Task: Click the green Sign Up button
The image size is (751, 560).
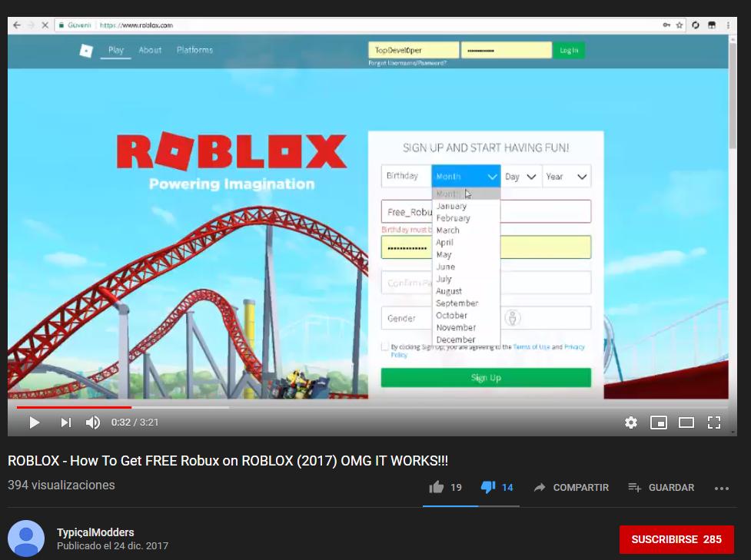Action: click(486, 378)
